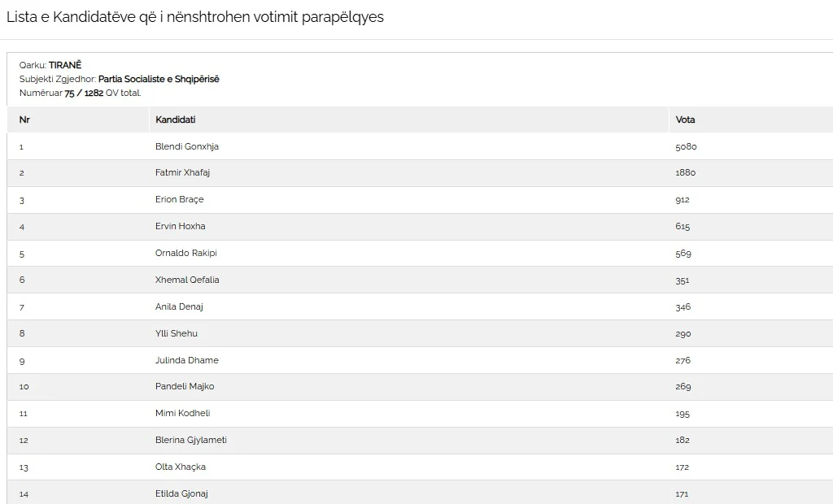Click on Pandeli Majko entry
The height and width of the screenshot is (504, 833).
(185, 387)
